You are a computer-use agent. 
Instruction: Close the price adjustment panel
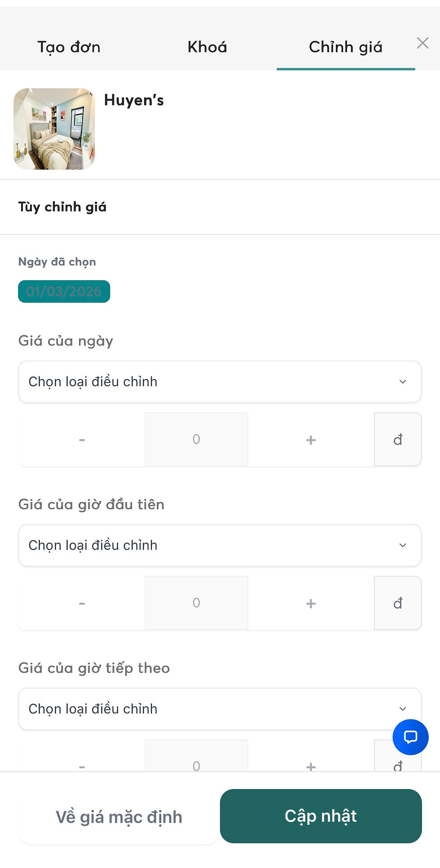tap(422, 43)
